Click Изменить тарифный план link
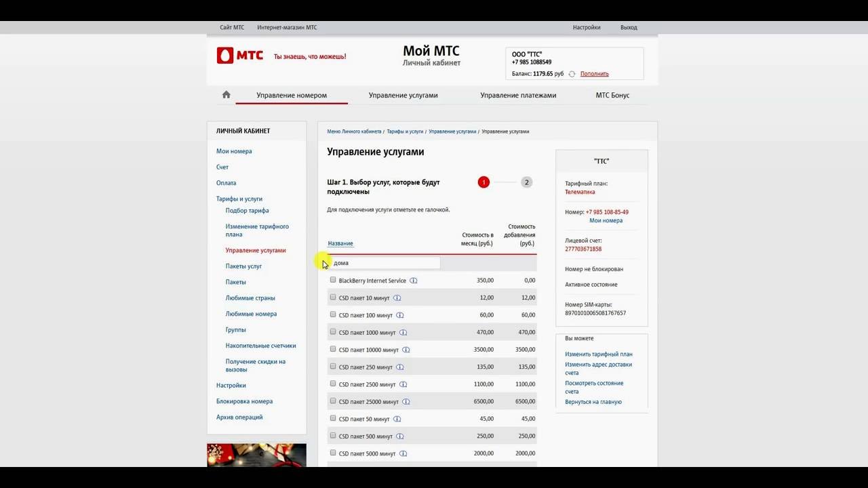The height and width of the screenshot is (488, 868). click(x=599, y=354)
